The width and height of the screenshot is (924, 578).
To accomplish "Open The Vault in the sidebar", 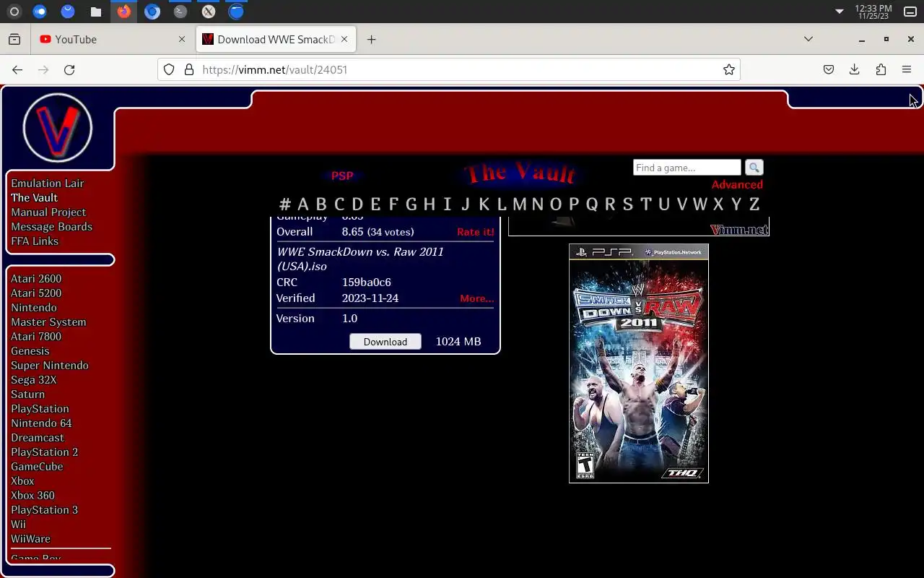I will pyautogui.click(x=34, y=198).
